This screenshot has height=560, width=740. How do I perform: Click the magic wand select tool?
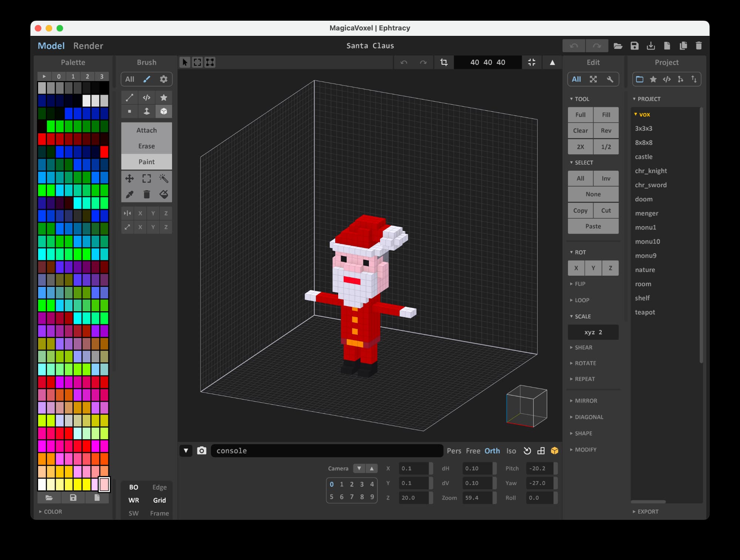[x=164, y=179]
